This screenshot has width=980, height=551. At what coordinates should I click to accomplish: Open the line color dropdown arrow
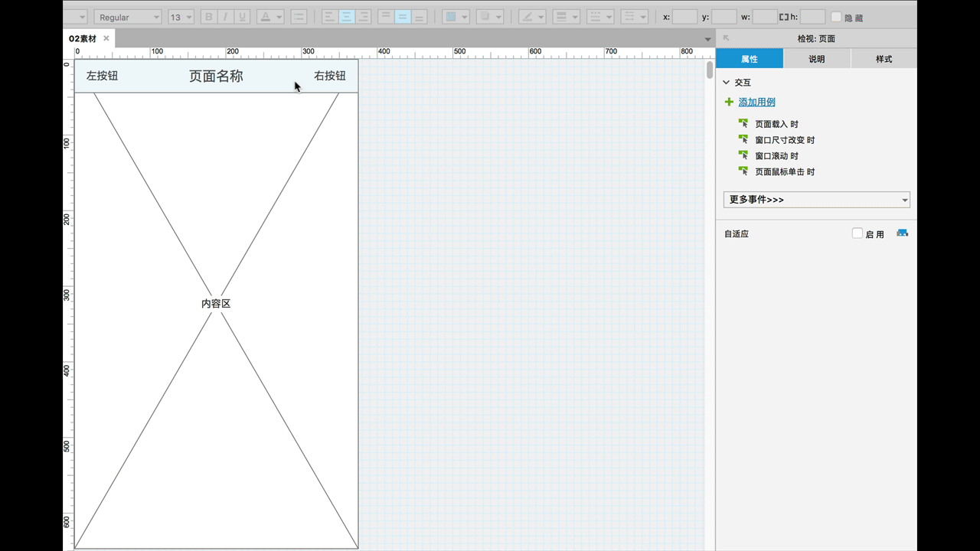[x=541, y=17]
